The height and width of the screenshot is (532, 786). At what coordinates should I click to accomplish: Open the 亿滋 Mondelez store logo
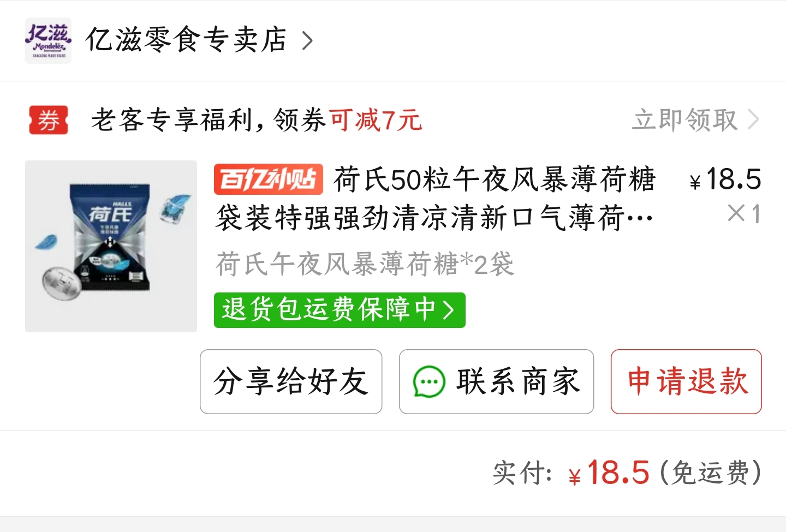pyautogui.click(x=48, y=40)
